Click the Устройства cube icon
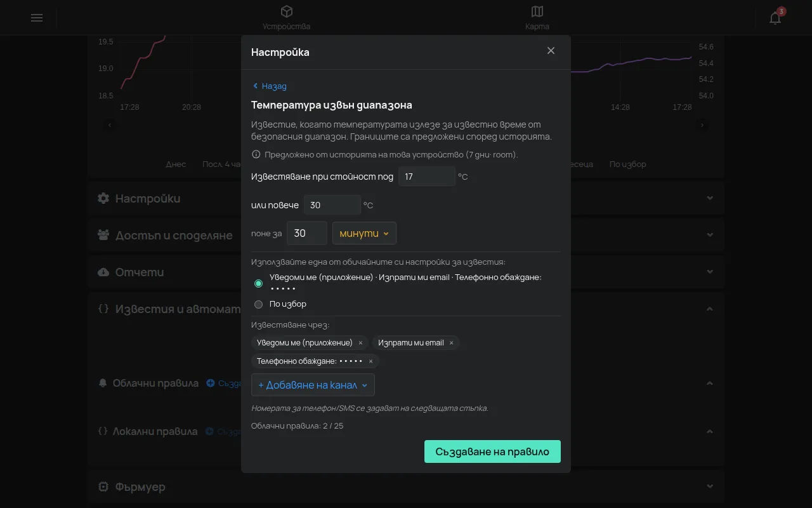Screen dimensions: 812x508 [287, 11]
